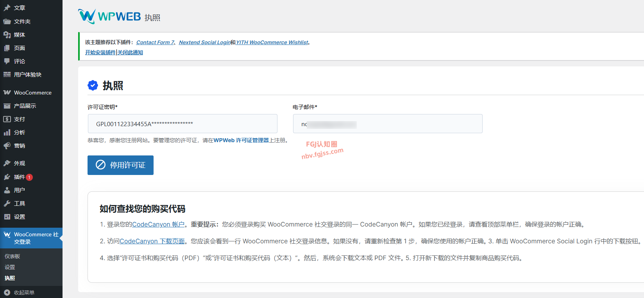
Task: Open the CodeCanyon 下载页面 link
Action: coord(152,241)
